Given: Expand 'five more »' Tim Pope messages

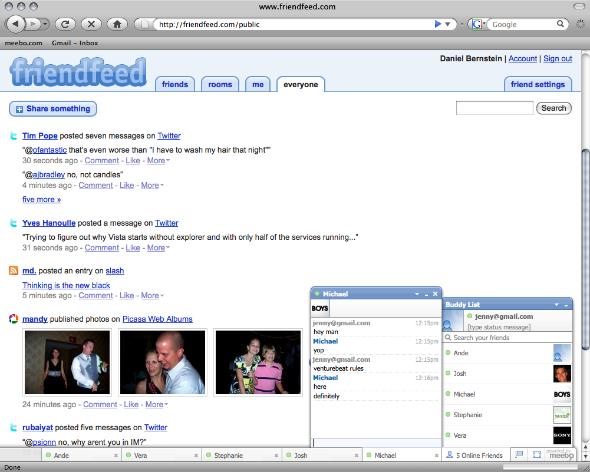Looking at the screenshot, I should 41,199.
